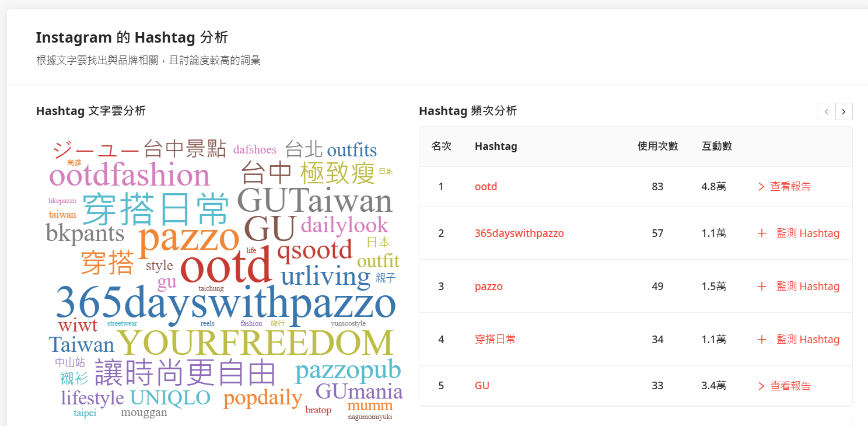Click usage count 57 in table
Screen dimensions: 868x426
[x=657, y=233]
